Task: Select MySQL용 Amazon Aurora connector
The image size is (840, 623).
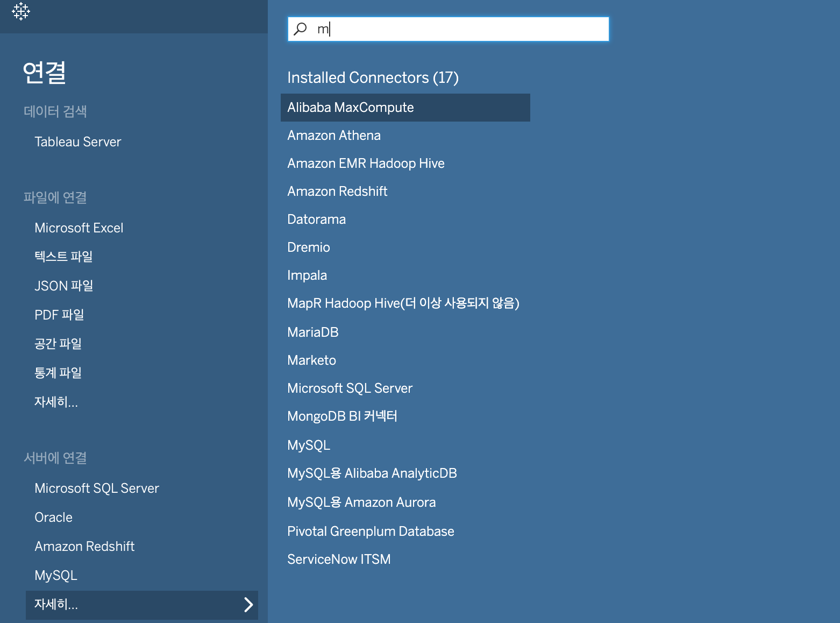Action: coord(361,502)
